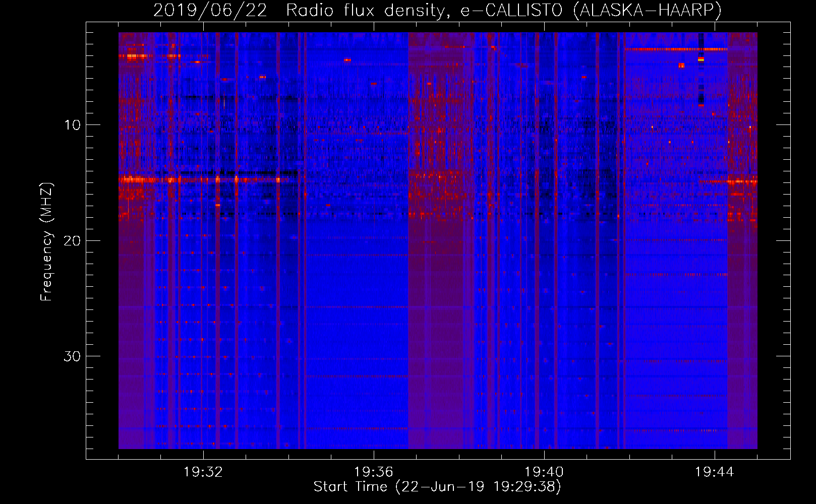
Task: Click the 'Frequency (MHZ)' axis label
Action: 46,241
